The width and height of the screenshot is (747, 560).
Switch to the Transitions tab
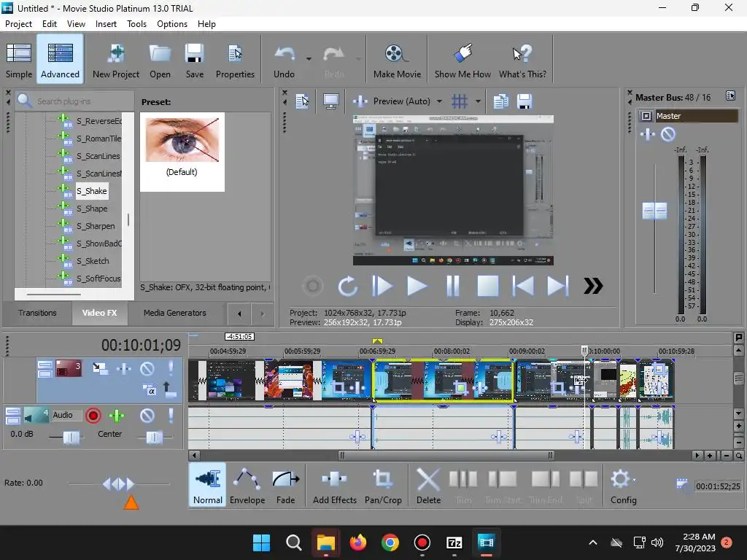coord(37,313)
